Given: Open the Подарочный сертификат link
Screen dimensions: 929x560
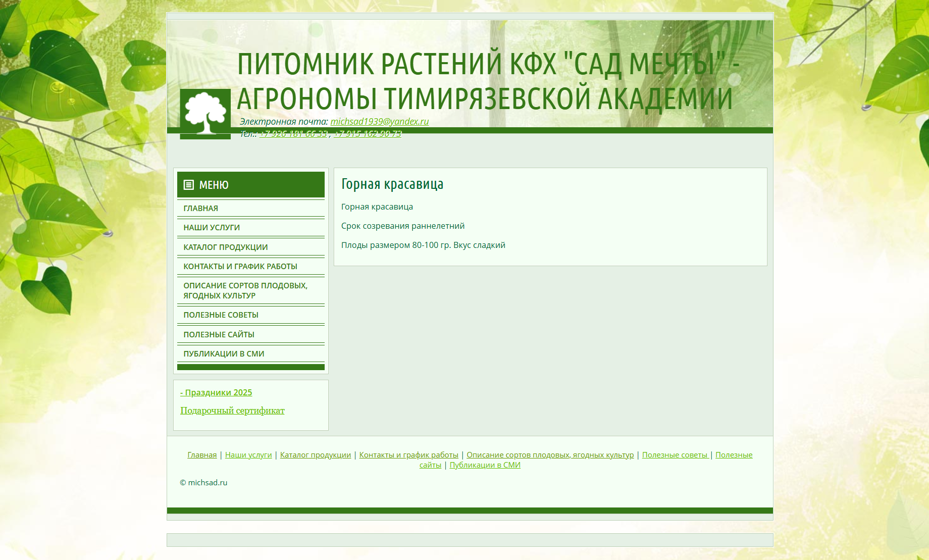Looking at the screenshot, I should pyautogui.click(x=232, y=410).
